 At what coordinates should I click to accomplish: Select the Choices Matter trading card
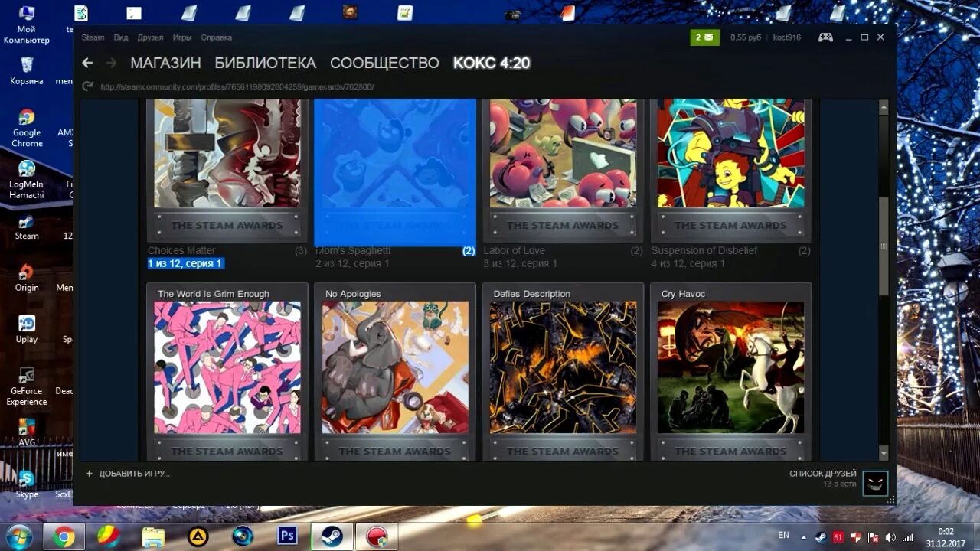tap(227, 170)
